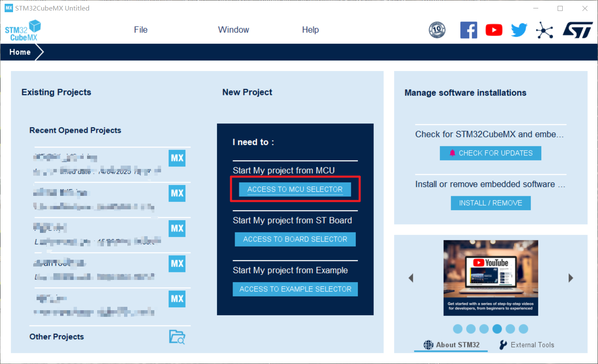Open the fifth recent project's MX icon

[x=177, y=299]
